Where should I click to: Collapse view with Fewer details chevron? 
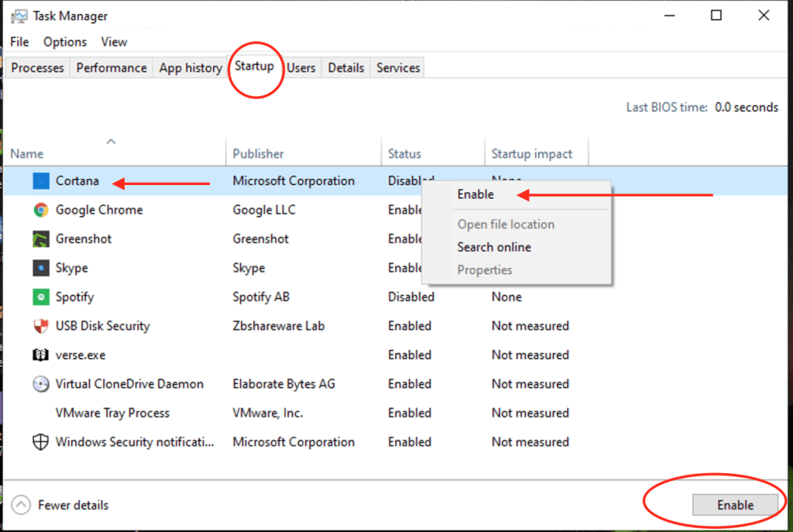24,506
